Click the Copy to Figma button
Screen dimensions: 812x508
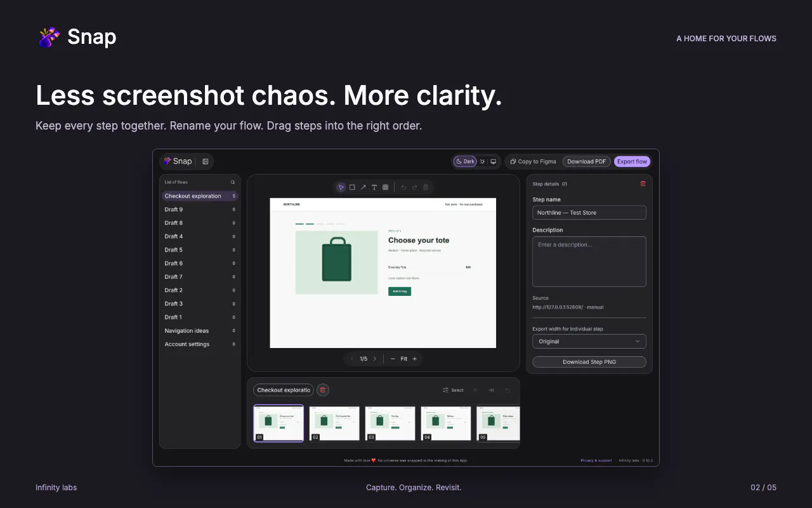tap(533, 161)
